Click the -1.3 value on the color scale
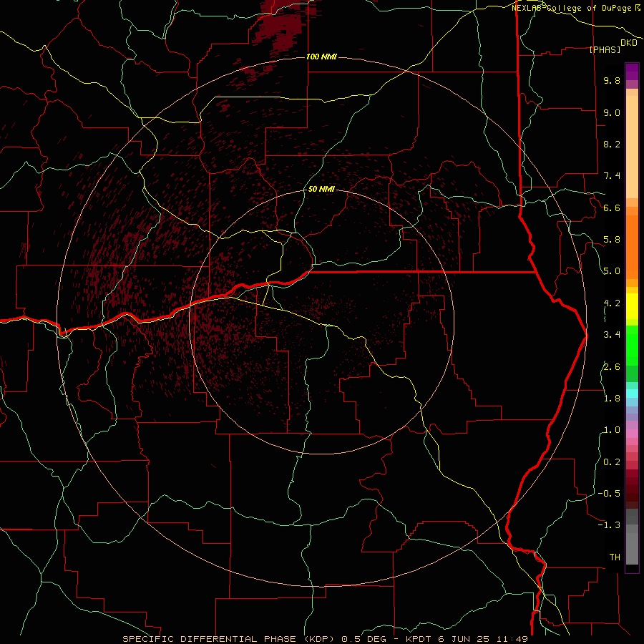The image size is (644, 644). click(x=609, y=525)
